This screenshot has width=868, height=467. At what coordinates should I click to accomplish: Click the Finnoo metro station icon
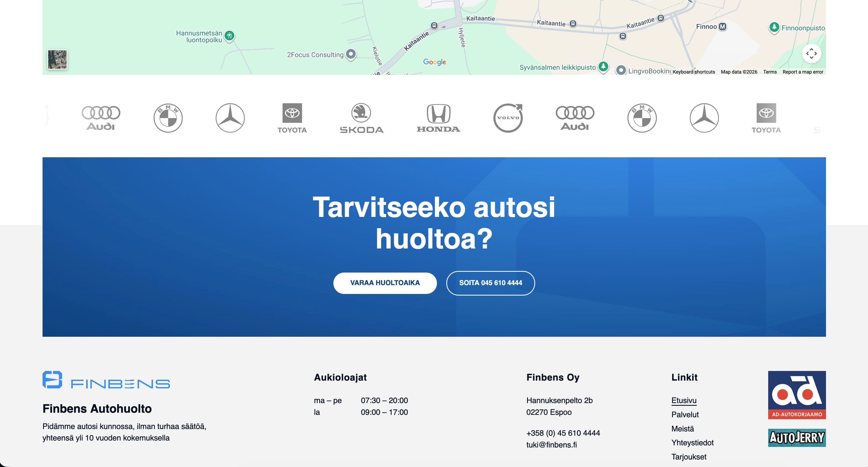click(722, 27)
